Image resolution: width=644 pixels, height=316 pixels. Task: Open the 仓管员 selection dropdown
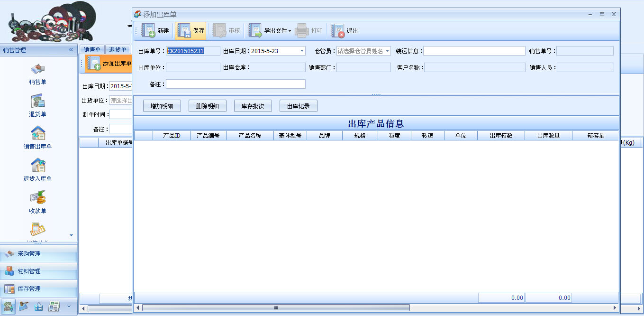tap(387, 51)
